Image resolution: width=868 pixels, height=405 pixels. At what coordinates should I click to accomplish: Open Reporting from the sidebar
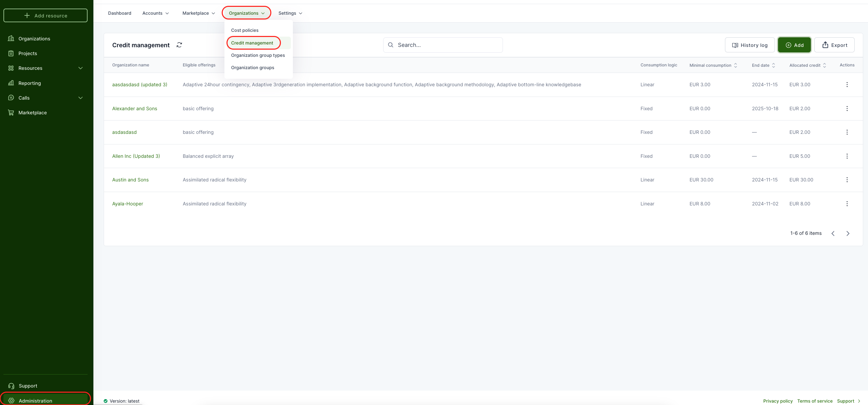(29, 83)
